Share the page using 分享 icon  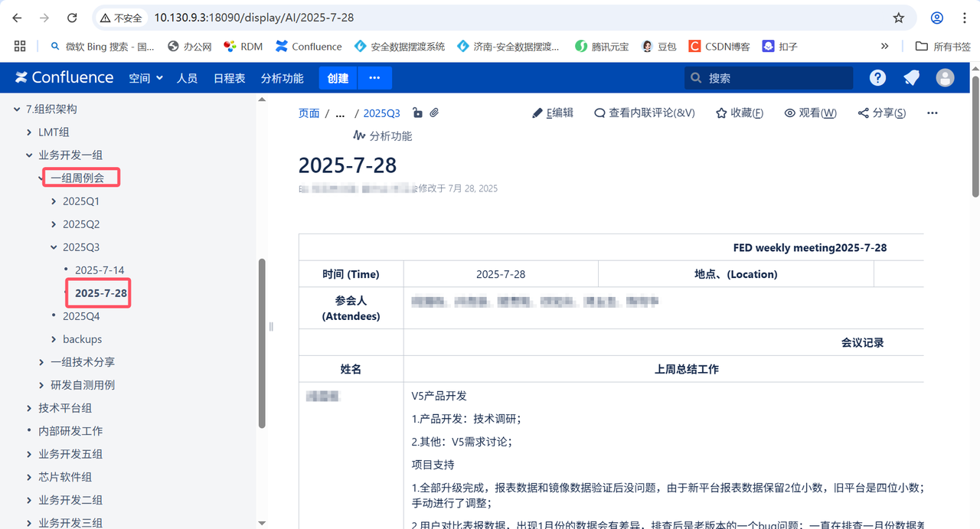coord(881,113)
